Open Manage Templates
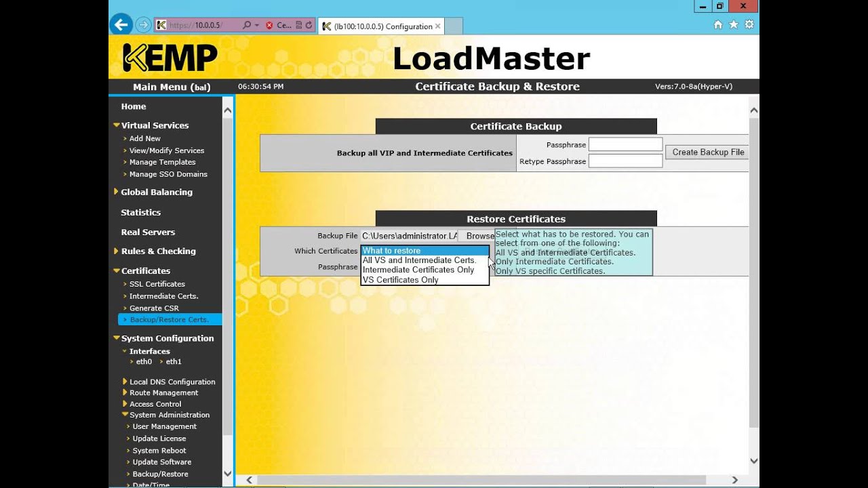Screen dimensions: 868x488 coord(163,162)
